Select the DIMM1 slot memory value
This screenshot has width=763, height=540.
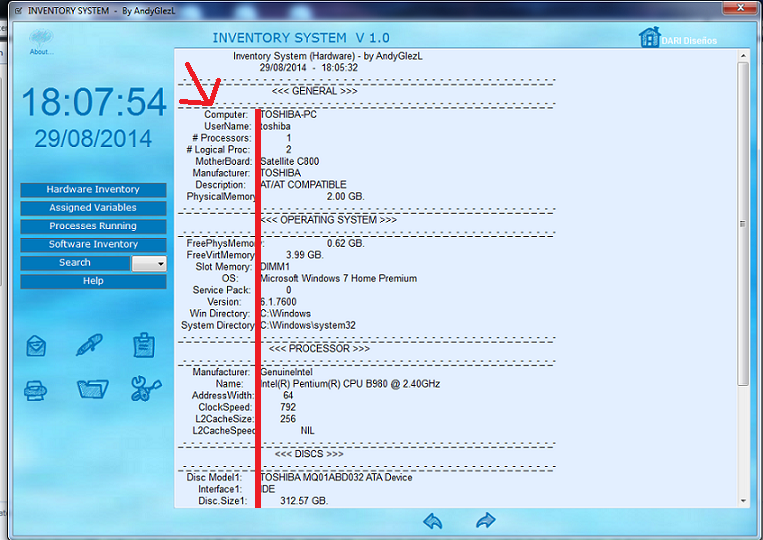coord(275,267)
